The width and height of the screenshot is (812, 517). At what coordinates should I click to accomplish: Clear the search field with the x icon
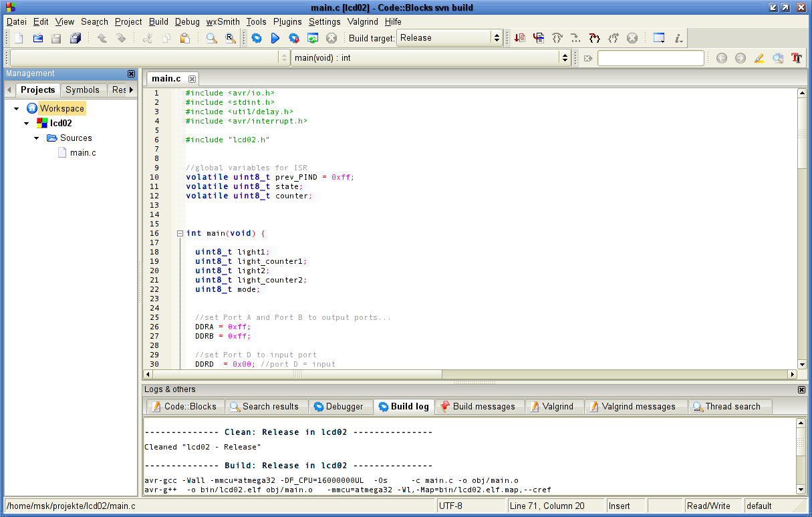coord(588,58)
